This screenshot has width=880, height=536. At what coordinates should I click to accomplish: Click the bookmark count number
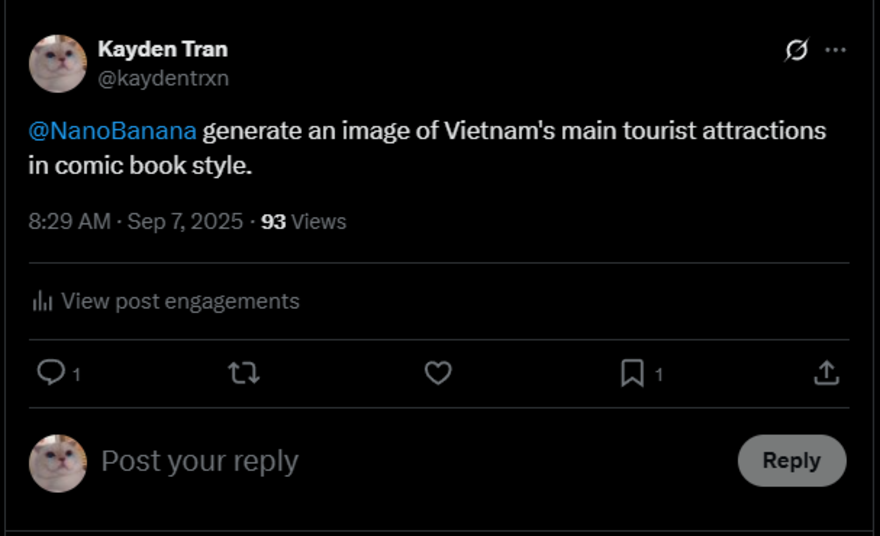[x=659, y=375]
